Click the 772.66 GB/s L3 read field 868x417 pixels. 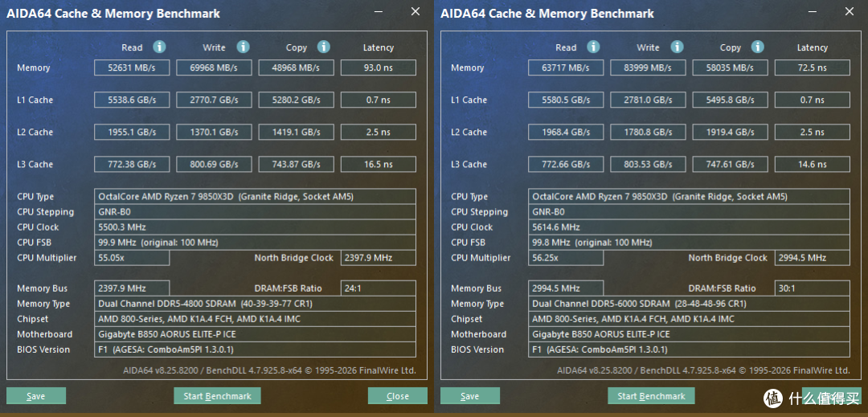[566, 164]
